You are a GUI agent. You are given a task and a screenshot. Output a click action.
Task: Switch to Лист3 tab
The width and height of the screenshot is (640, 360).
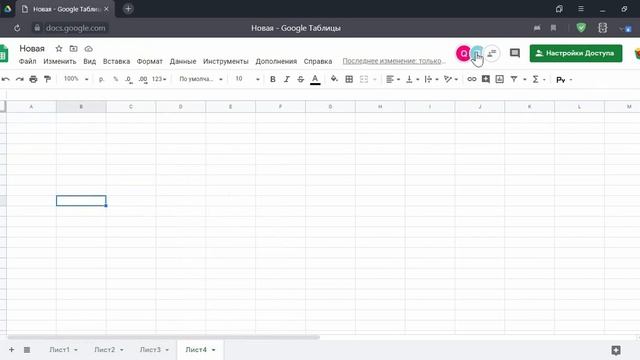coord(150,350)
